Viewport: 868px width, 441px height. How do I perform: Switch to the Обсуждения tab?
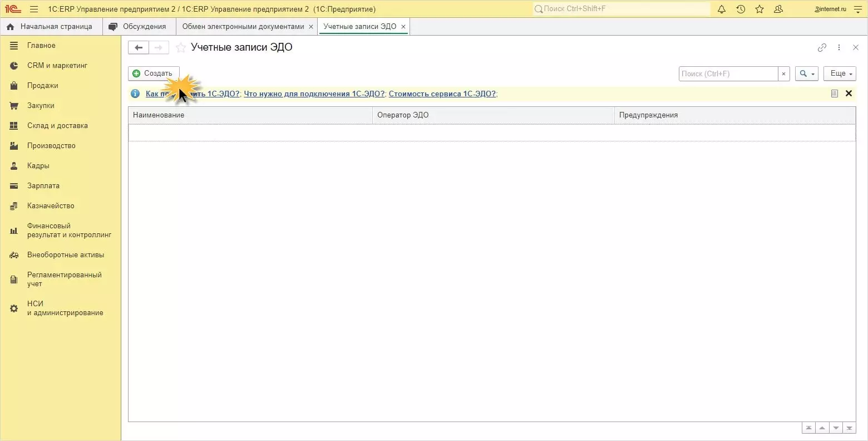[139, 26]
